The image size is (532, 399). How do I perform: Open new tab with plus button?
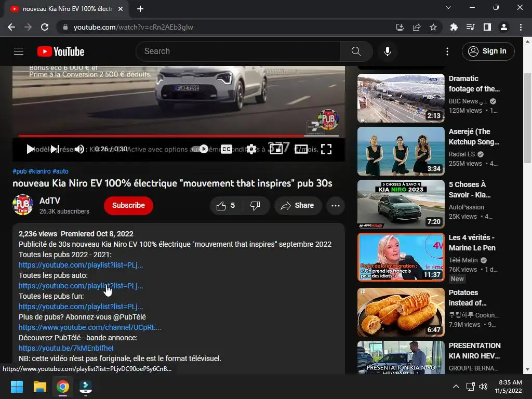pos(140,9)
